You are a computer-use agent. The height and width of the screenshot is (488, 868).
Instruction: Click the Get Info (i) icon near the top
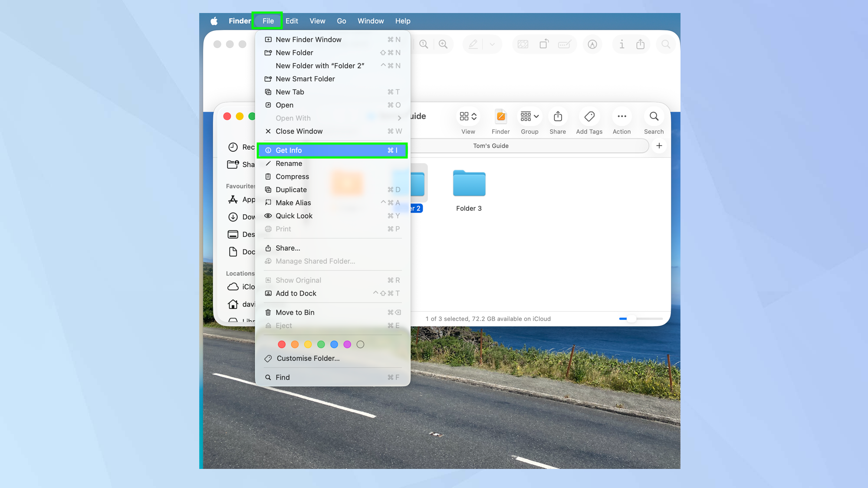[621, 44]
